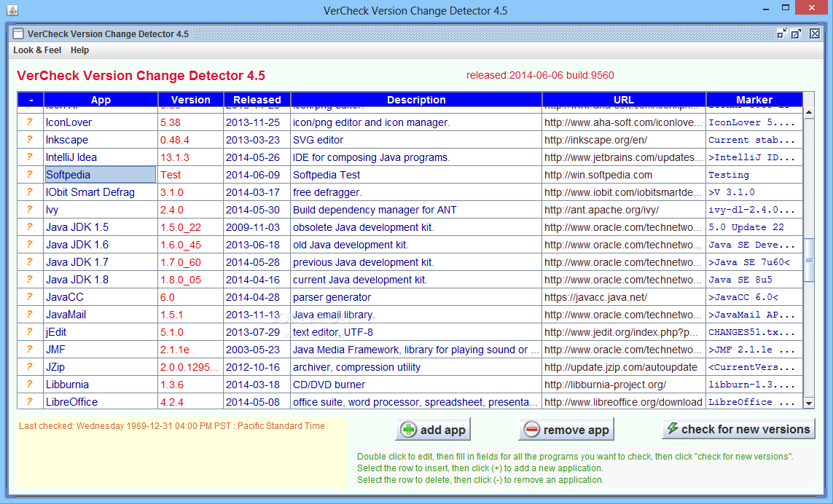Click the internal frame window icon
The height and width of the screenshot is (504, 833).
[x=19, y=34]
